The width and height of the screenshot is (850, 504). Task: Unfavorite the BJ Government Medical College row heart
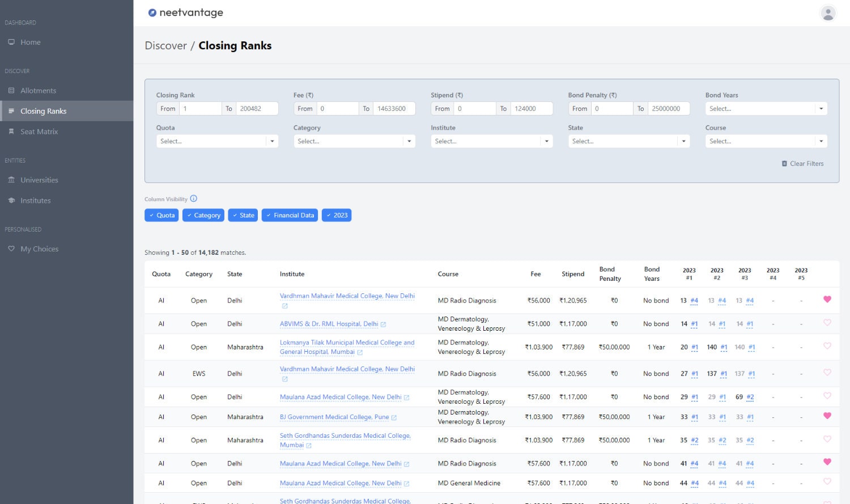tap(827, 416)
